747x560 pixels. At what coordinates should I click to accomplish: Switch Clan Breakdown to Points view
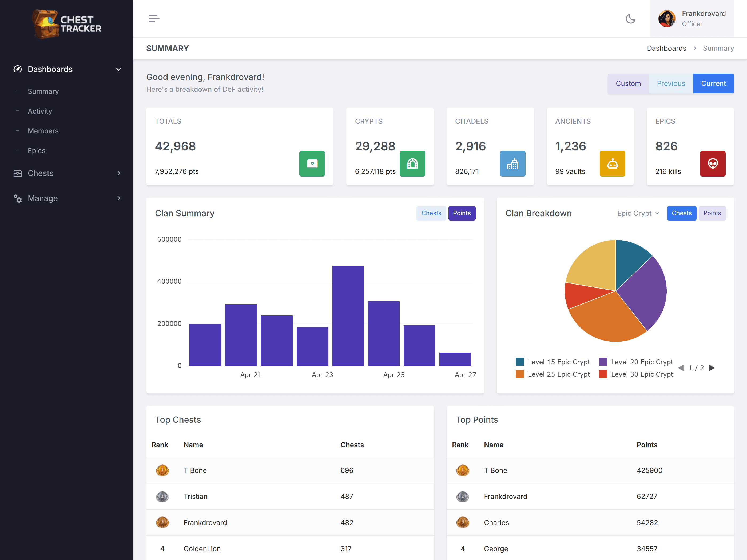tap(712, 213)
